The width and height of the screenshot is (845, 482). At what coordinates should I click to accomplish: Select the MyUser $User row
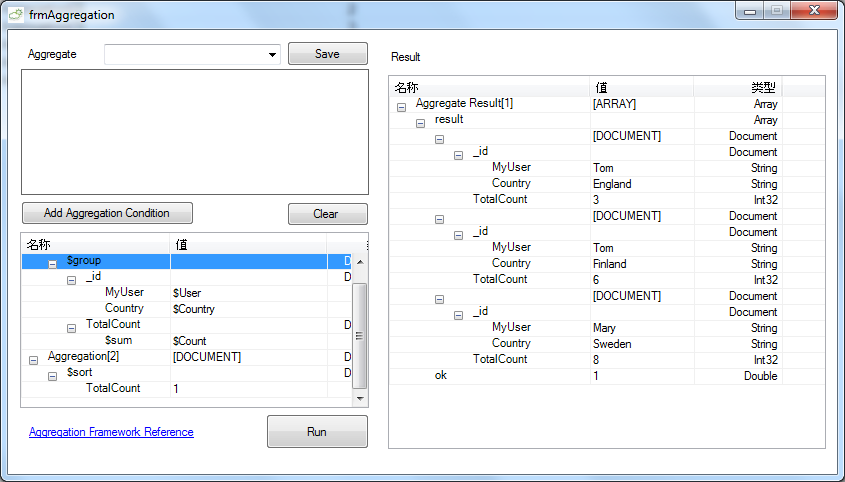click(186, 293)
